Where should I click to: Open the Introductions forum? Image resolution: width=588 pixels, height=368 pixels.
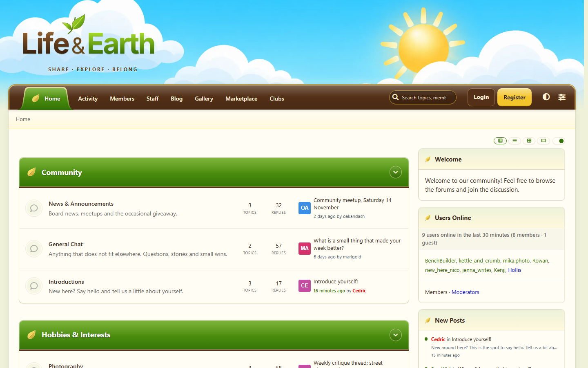click(x=66, y=282)
